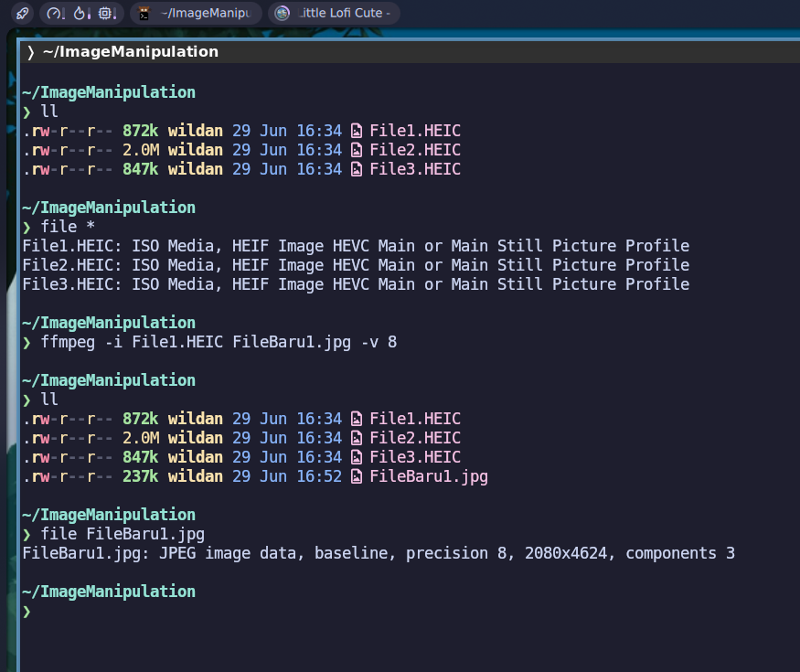Viewport: 800px width, 672px height.
Task: Click 'File2.HEIC: ISO Media' output line
Action: (x=356, y=265)
